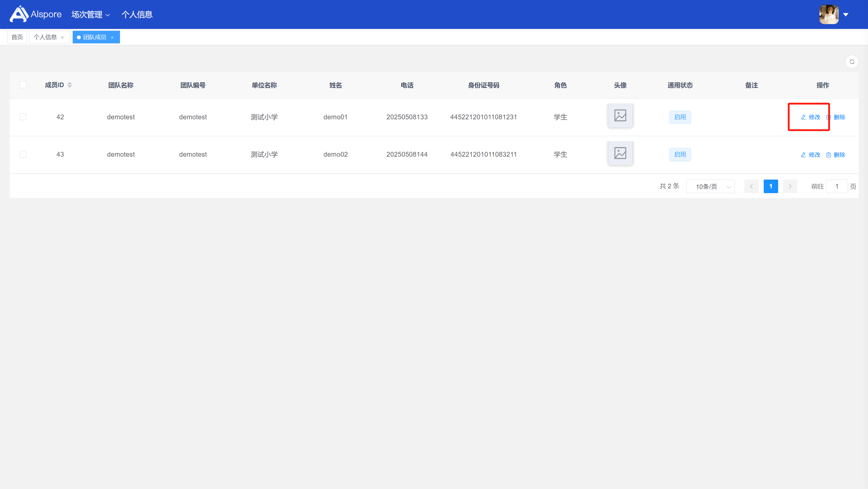Open 个人信息 in the top navigation

click(137, 14)
